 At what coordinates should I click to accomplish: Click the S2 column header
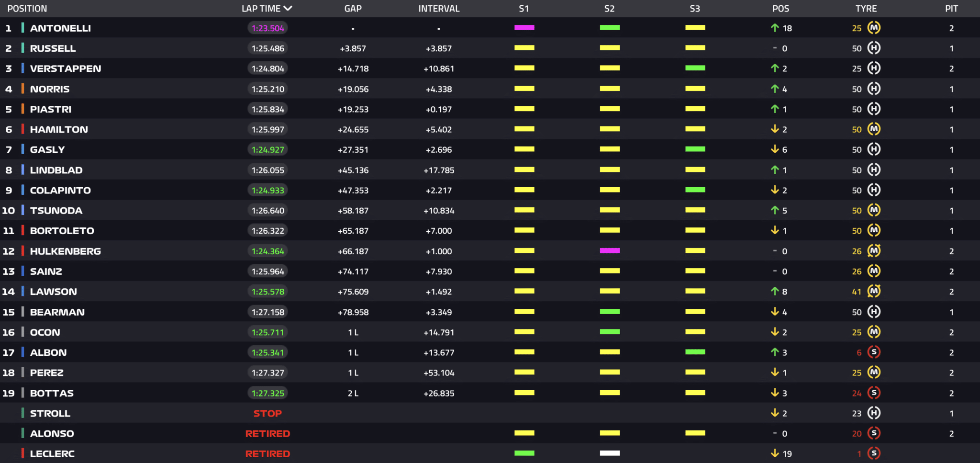click(609, 9)
